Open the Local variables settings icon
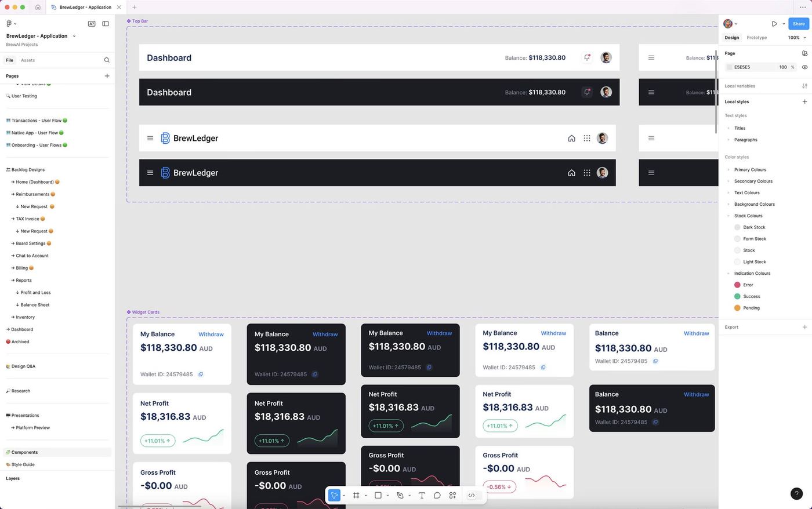The width and height of the screenshot is (812, 509). pyautogui.click(x=804, y=86)
